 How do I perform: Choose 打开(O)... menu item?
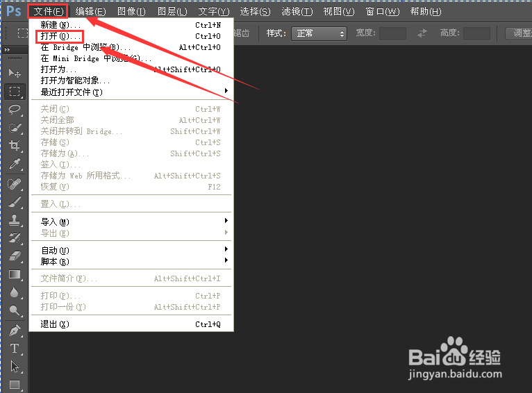tap(131, 36)
